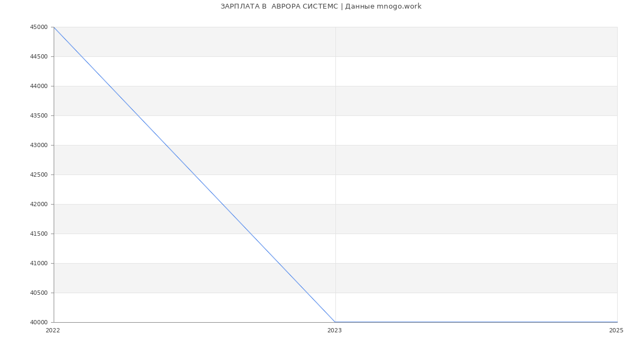Select the 40000 y-axis label

[40, 322]
